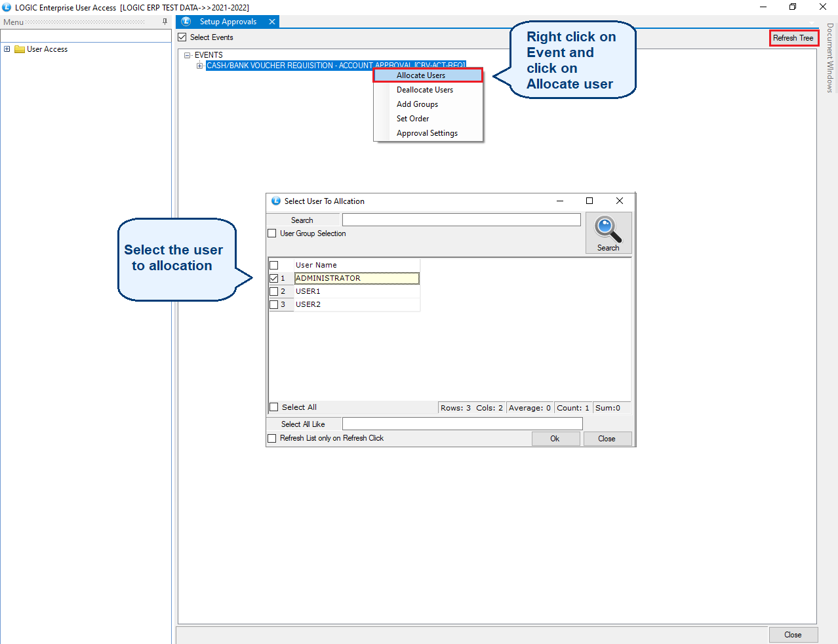Close the Select User dialog with X
Screen dimensions: 838x644
[x=619, y=201]
